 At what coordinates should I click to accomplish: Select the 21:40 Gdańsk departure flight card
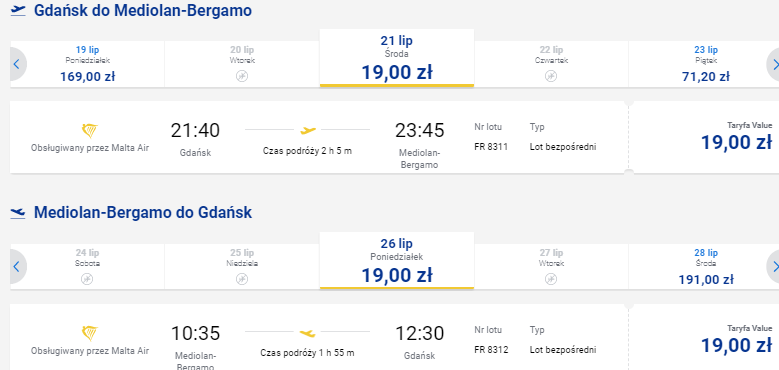pyautogui.click(x=319, y=137)
